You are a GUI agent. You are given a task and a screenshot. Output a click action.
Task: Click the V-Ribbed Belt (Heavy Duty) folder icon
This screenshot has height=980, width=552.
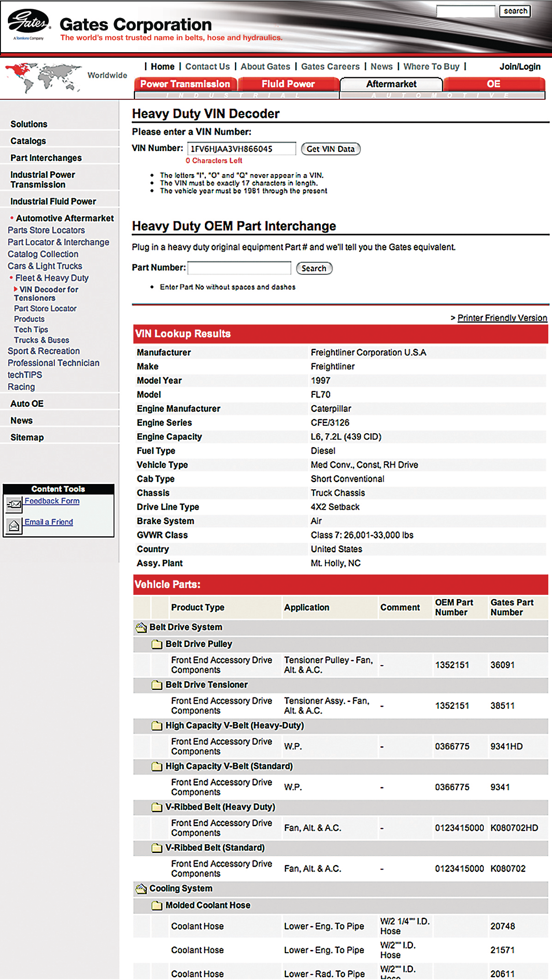157,807
